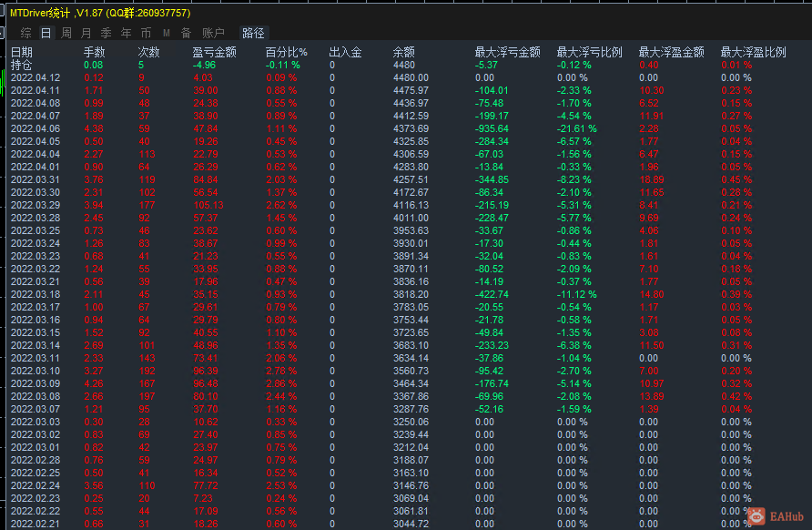Image resolution: width=812 pixels, height=530 pixels.
Task: Select the 2022.02.28 date row
Action: tap(36, 460)
